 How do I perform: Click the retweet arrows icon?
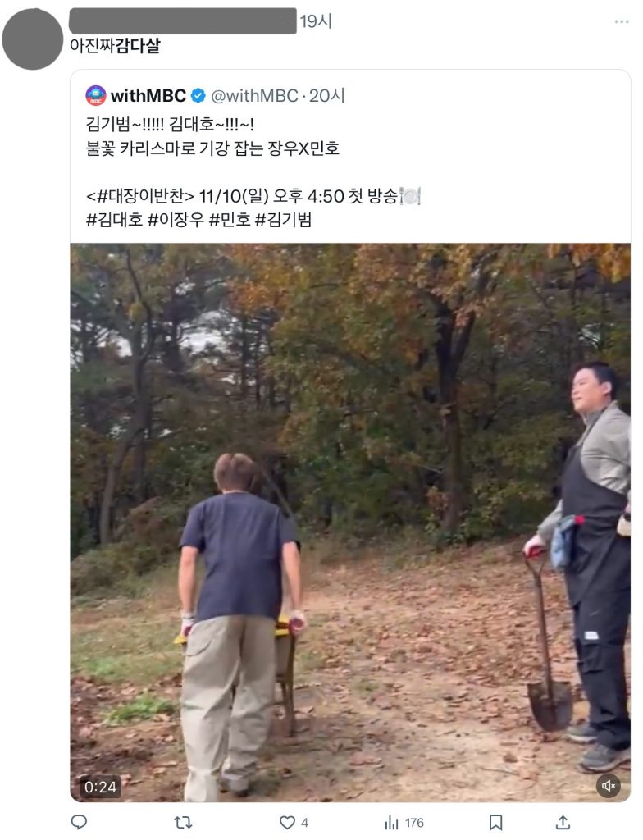(x=183, y=822)
